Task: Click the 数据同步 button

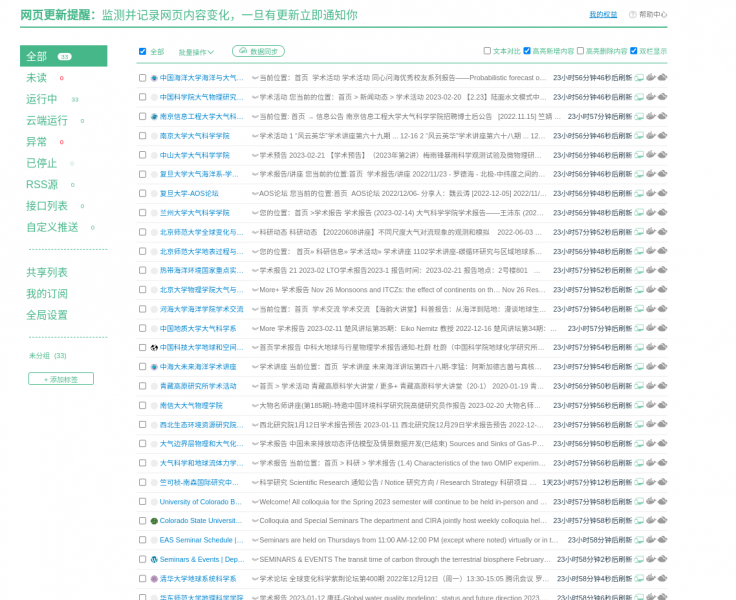Action: pos(259,51)
